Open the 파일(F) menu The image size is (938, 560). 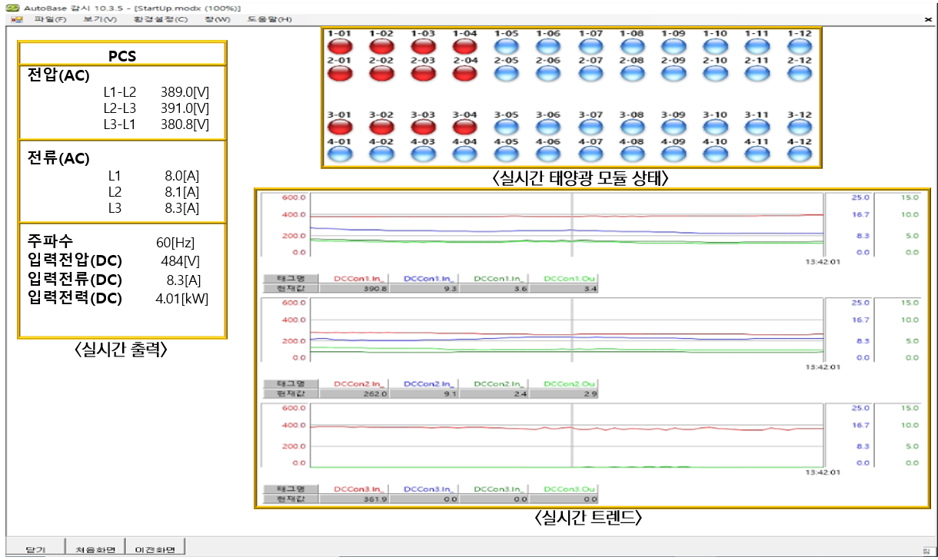[x=50, y=19]
